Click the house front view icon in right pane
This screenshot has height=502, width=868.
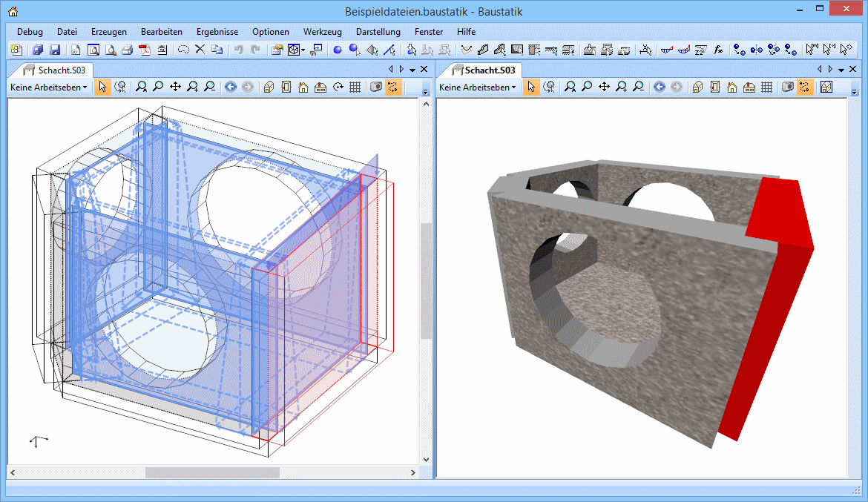point(732,87)
